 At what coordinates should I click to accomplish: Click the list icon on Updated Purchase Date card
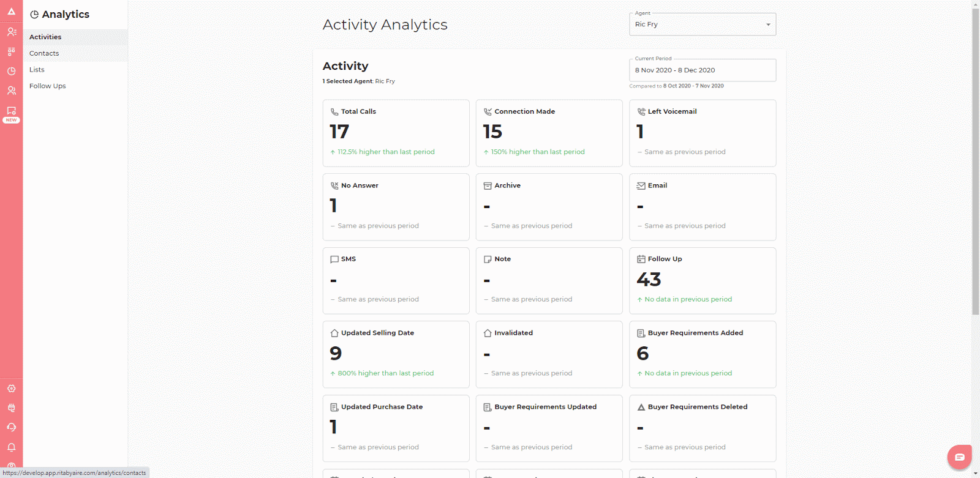[334, 407]
